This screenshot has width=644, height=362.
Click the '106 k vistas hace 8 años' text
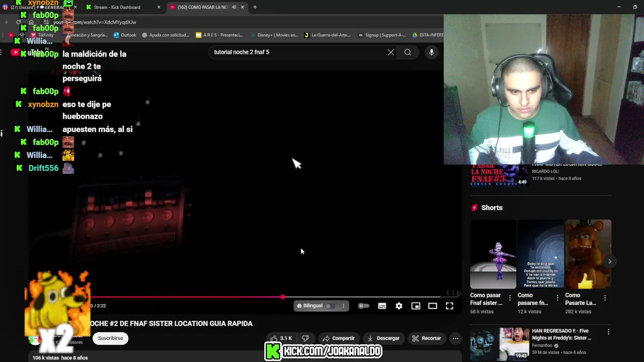pyautogui.click(x=60, y=358)
